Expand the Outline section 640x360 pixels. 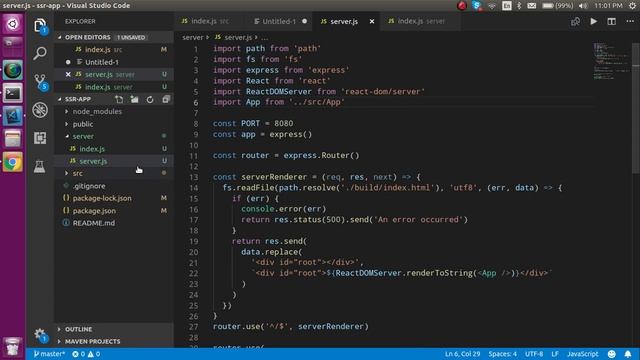click(78, 329)
